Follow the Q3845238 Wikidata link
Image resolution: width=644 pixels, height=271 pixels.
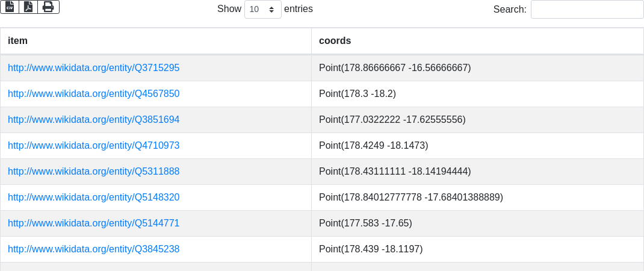[93, 249]
